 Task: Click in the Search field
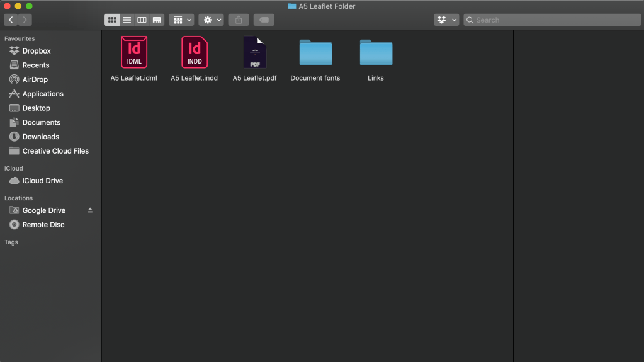(x=554, y=20)
